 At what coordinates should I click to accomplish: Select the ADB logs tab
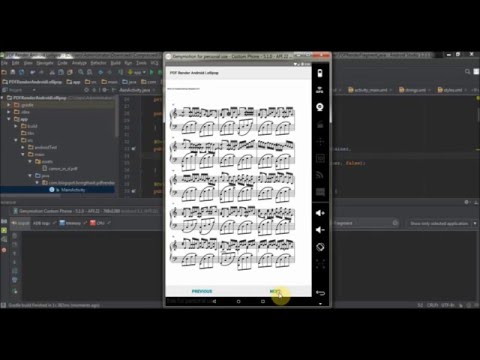(41, 223)
